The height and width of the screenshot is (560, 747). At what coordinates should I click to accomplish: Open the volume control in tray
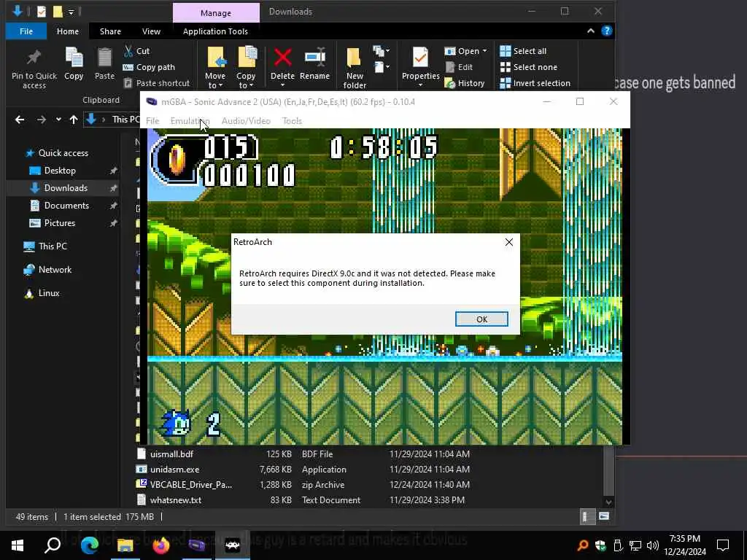point(653,545)
